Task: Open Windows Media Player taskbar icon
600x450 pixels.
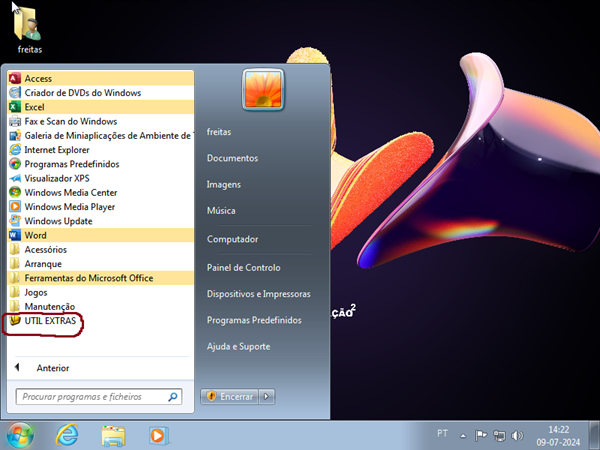Action: point(158,435)
